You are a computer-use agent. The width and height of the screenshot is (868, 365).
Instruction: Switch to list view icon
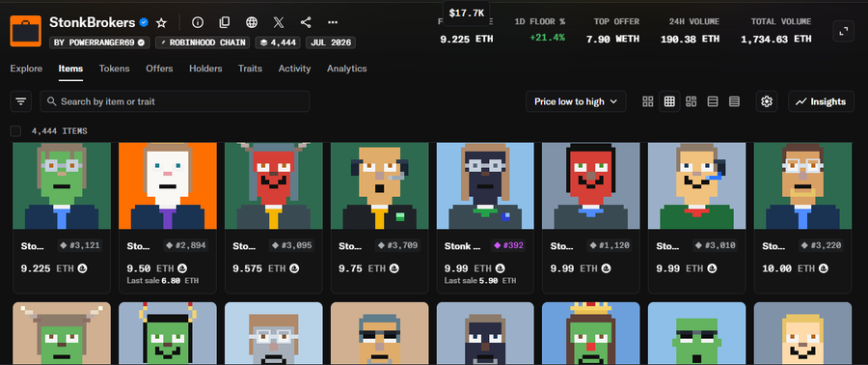click(x=713, y=101)
